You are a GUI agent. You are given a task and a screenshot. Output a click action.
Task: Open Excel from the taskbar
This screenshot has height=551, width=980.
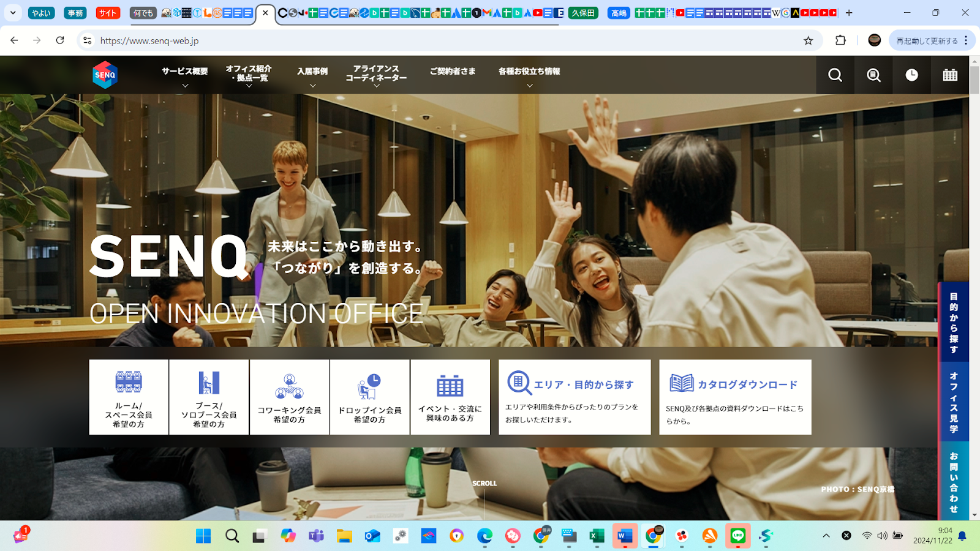click(x=597, y=536)
